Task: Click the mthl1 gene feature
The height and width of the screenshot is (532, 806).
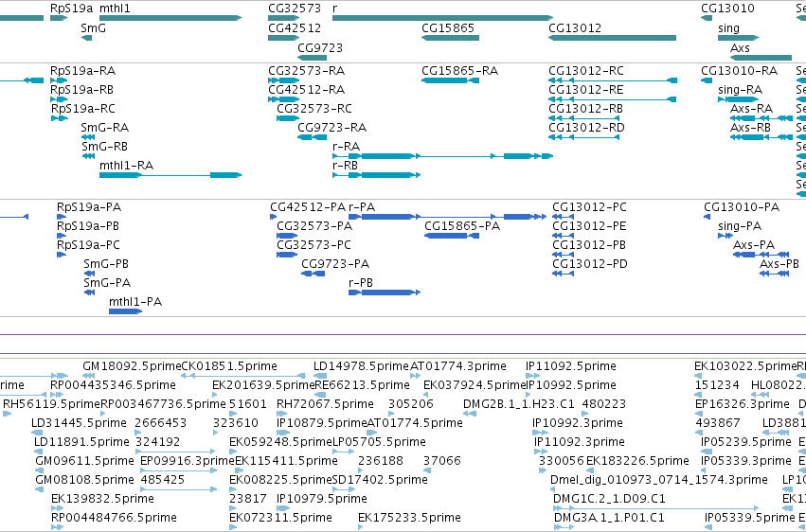Action: click(170, 18)
